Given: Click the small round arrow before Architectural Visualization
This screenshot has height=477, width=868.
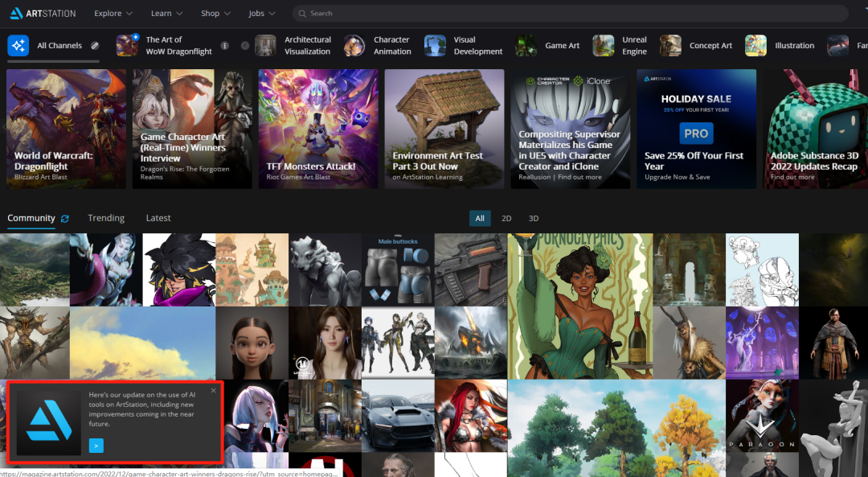Looking at the screenshot, I should point(245,45).
